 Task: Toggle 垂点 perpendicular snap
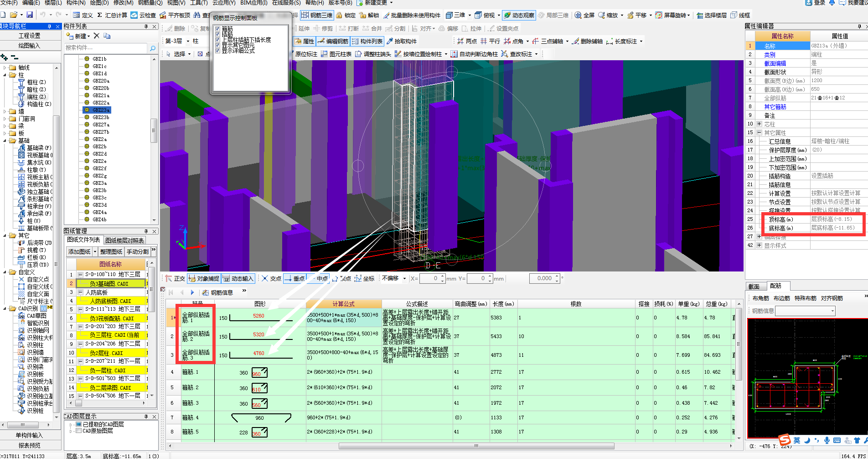pos(294,278)
